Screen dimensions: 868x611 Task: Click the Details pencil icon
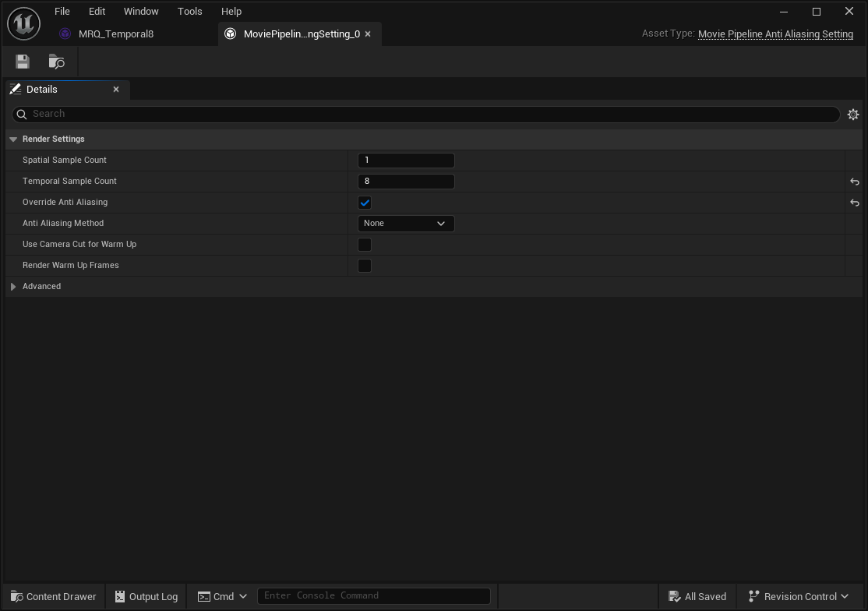16,89
